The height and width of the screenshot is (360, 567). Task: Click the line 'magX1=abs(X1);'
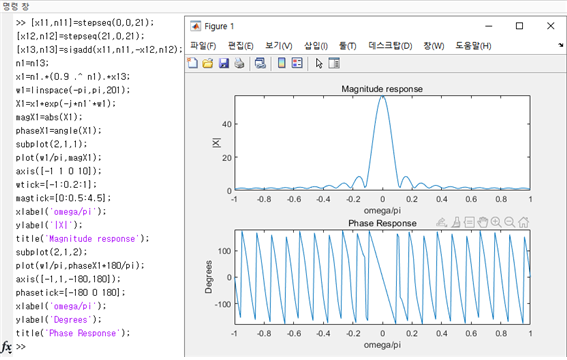[49, 117]
